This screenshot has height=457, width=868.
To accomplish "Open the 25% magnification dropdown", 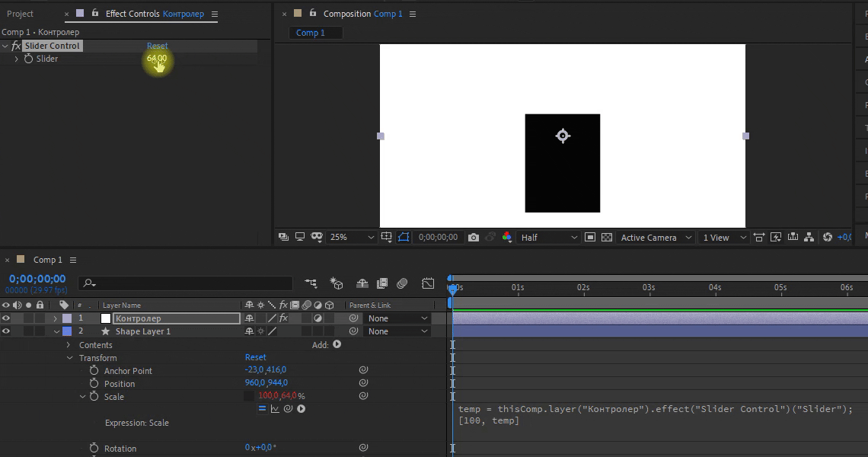I will click(352, 237).
